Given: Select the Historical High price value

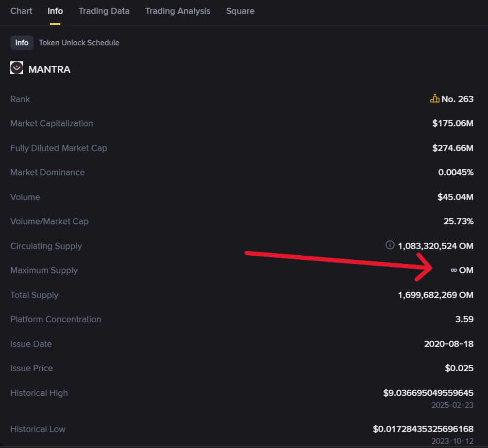Looking at the screenshot, I should (428, 393).
